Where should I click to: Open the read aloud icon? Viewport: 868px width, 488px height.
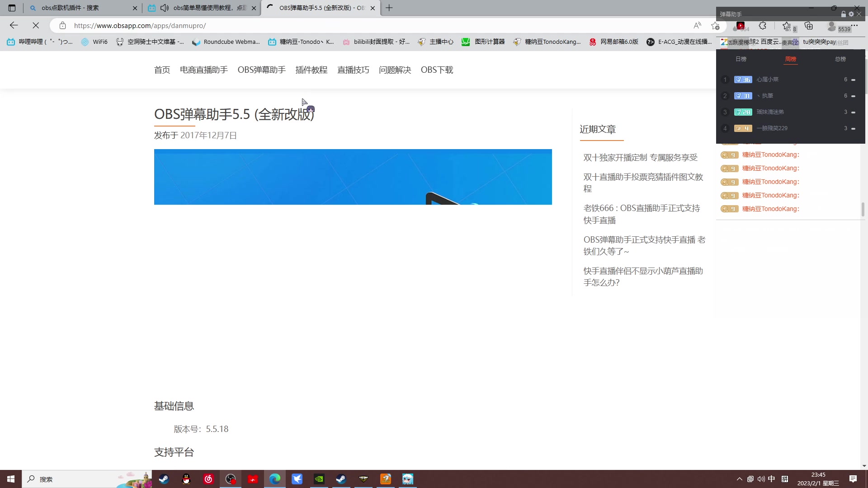pos(698,25)
